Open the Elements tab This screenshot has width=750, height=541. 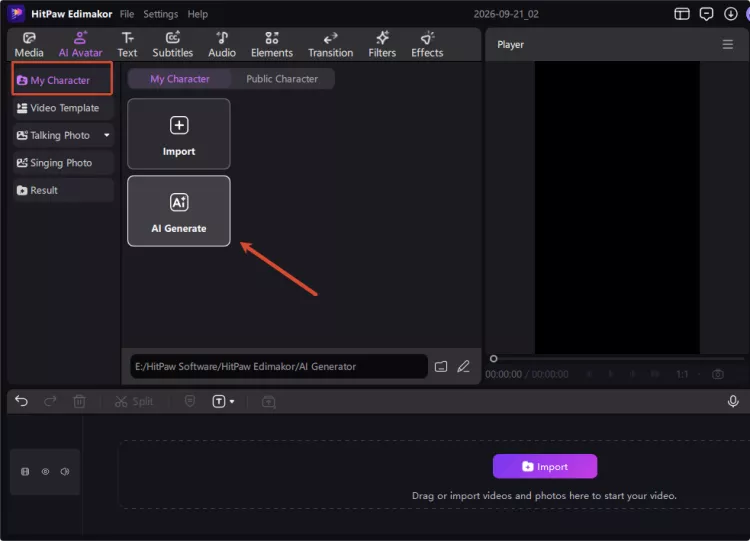(x=272, y=44)
